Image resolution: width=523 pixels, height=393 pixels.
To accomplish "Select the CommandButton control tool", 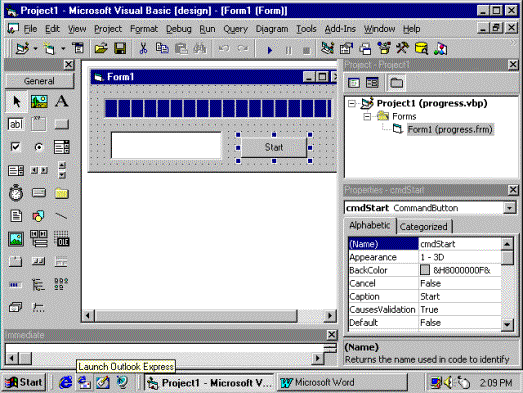I will (x=62, y=124).
